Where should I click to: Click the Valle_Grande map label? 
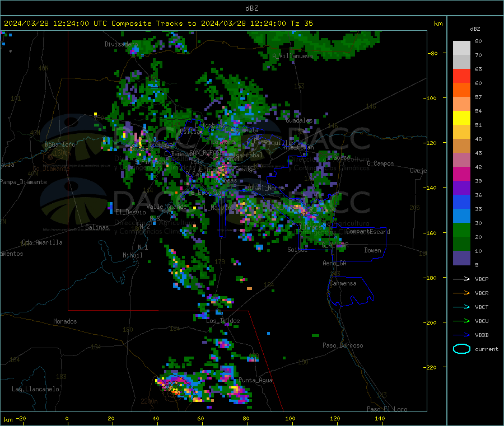[x=166, y=207]
